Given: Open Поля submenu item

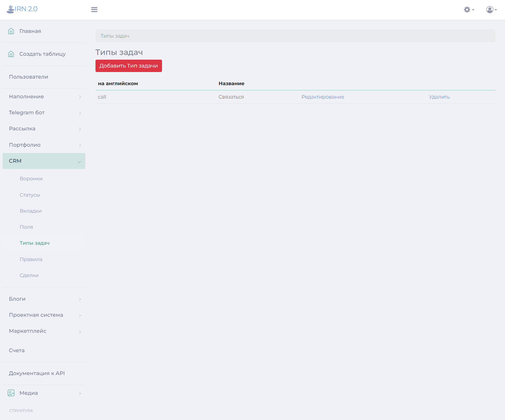Looking at the screenshot, I should [x=26, y=227].
